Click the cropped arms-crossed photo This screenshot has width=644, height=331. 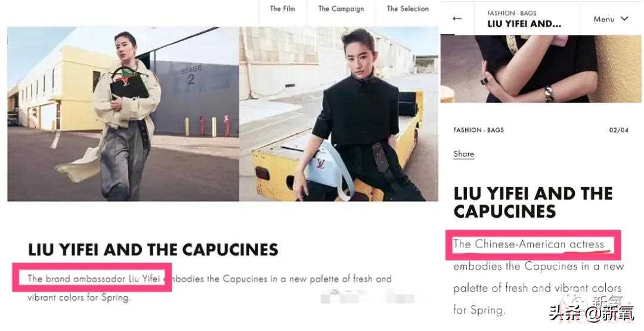541,69
